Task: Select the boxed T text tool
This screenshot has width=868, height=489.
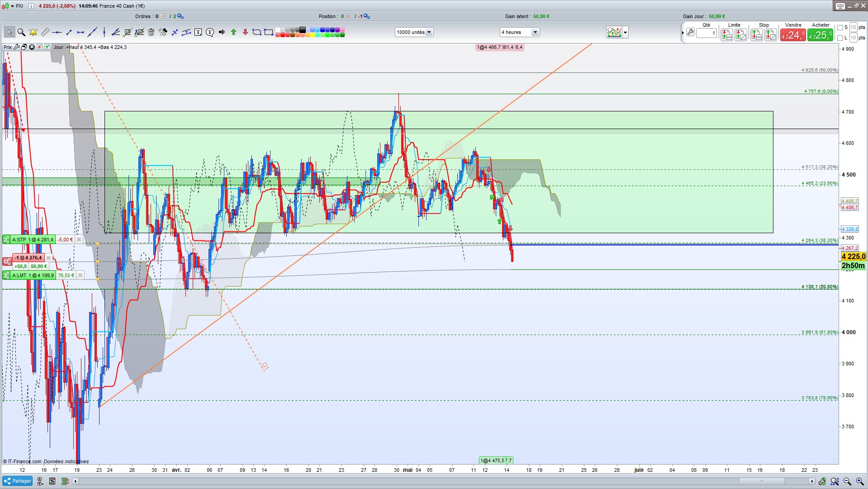Action: tap(198, 32)
